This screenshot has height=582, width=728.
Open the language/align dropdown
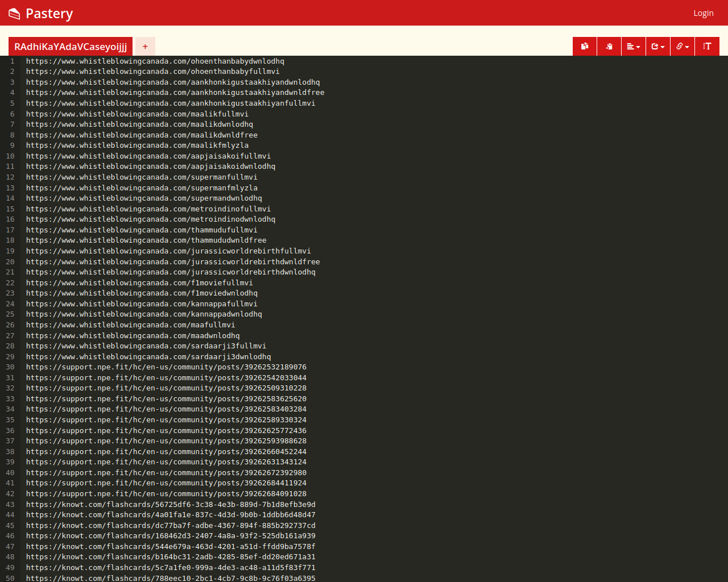634,47
